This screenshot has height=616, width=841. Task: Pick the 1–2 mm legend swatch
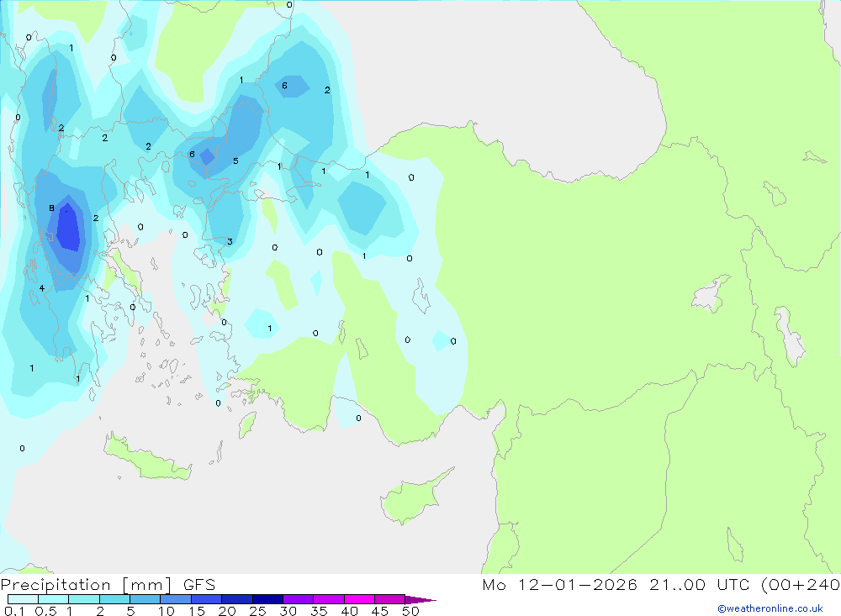(83, 599)
